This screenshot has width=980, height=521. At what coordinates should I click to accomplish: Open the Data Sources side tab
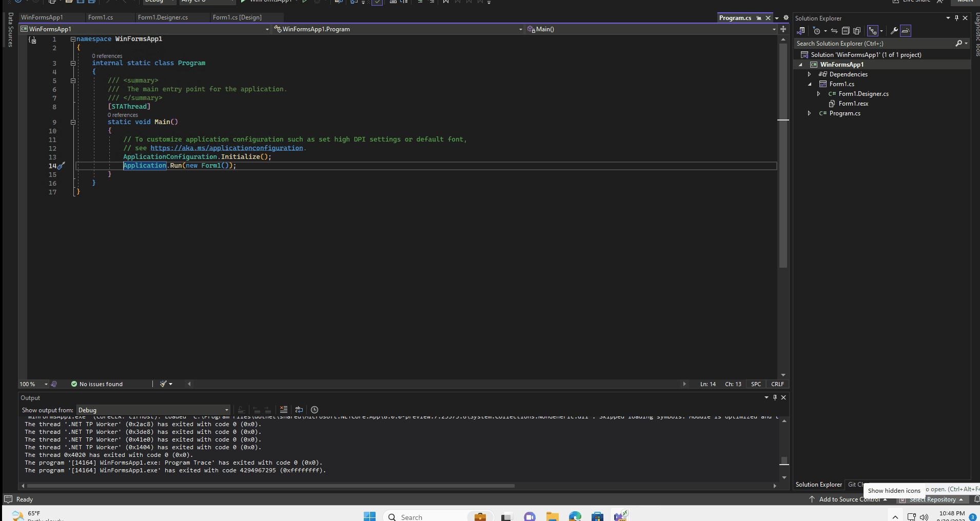click(x=10, y=30)
